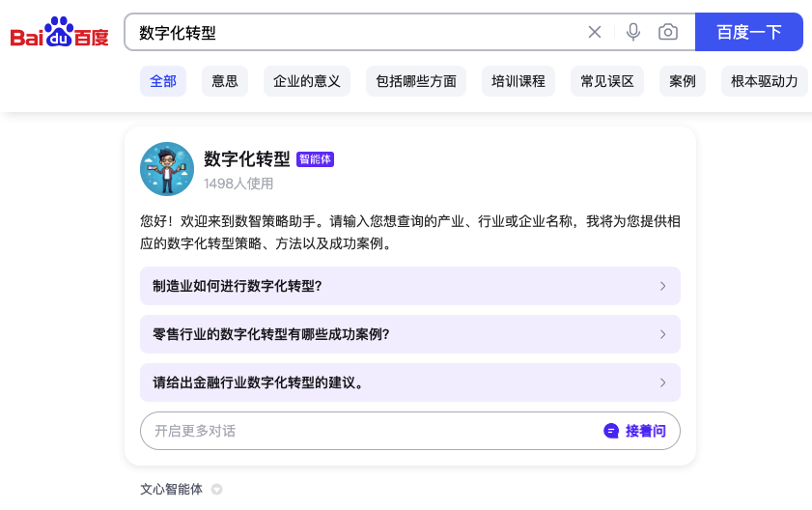Clear the search box with the X icon

pyautogui.click(x=595, y=32)
